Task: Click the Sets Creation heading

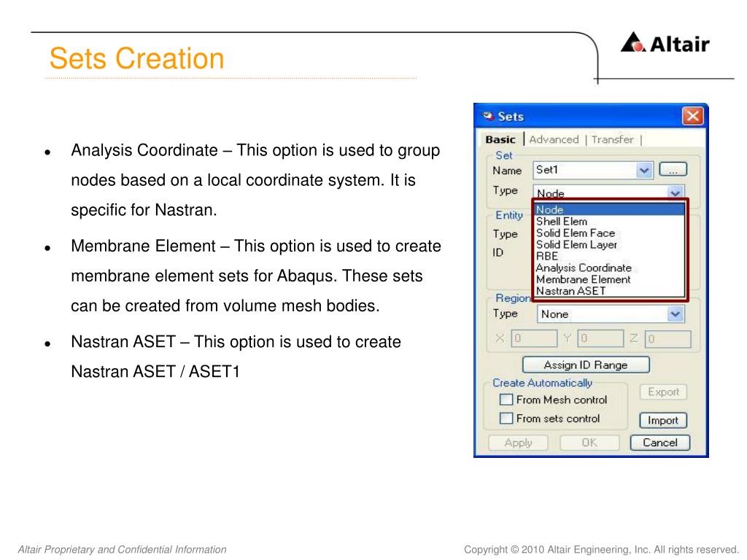Action: [136, 58]
